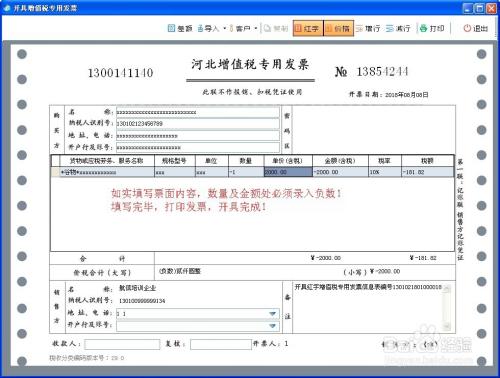Select the highlighted unit price cell 2000.00
Image resolution: width=500 pixels, height=378 pixels.
coord(288,172)
